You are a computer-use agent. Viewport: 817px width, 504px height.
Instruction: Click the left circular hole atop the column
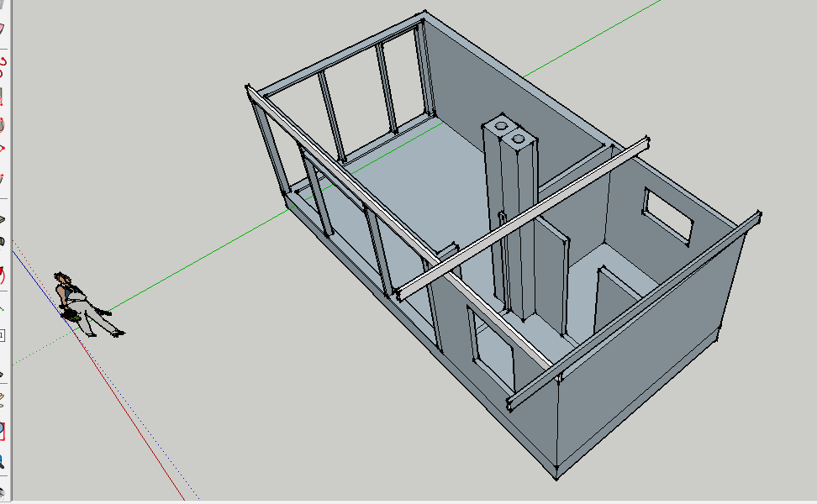(502, 125)
